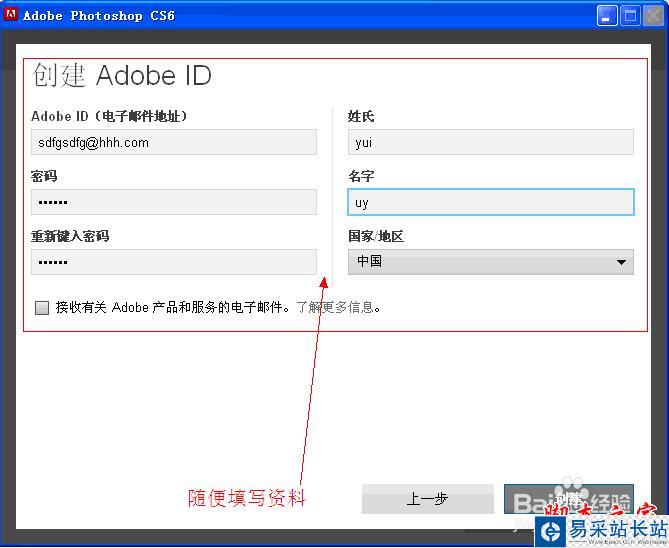Click the Adobe logo in title bar
669x548 pixels.
11,15
